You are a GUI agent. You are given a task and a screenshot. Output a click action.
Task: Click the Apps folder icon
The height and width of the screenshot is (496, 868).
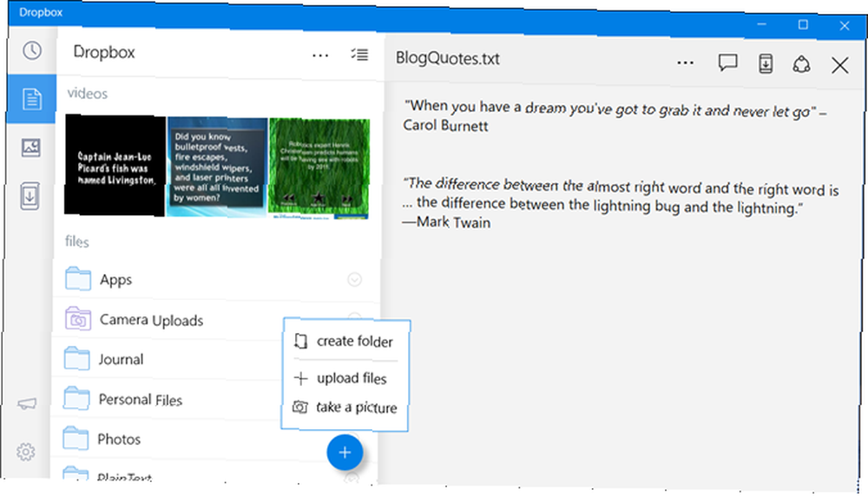pos(78,278)
